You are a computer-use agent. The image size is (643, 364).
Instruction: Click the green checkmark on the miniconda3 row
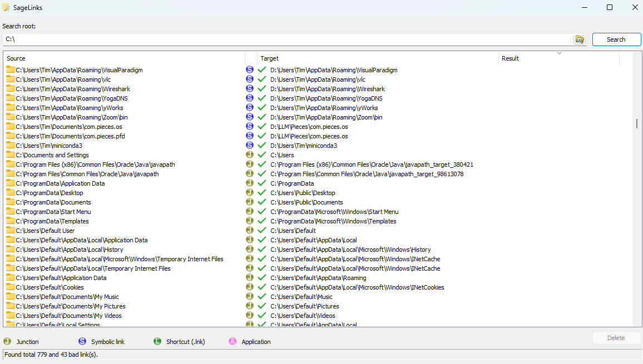pos(261,145)
